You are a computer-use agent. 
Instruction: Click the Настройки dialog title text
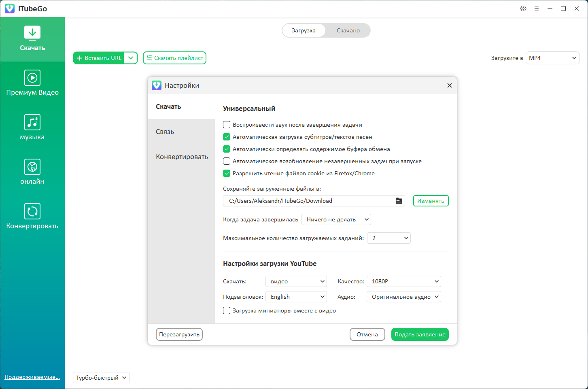coord(182,85)
